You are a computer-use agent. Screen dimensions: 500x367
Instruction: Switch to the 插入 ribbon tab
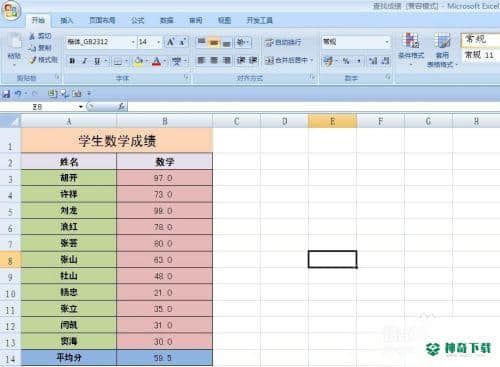[x=66, y=21]
